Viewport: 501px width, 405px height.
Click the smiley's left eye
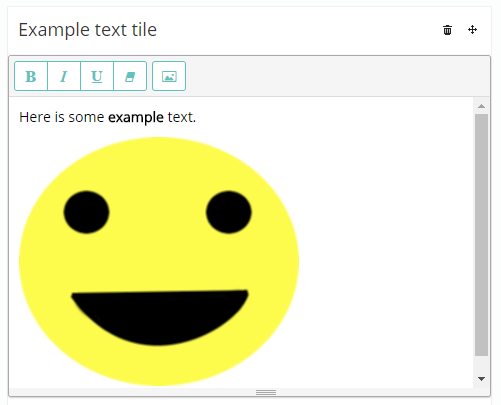(x=86, y=212)
